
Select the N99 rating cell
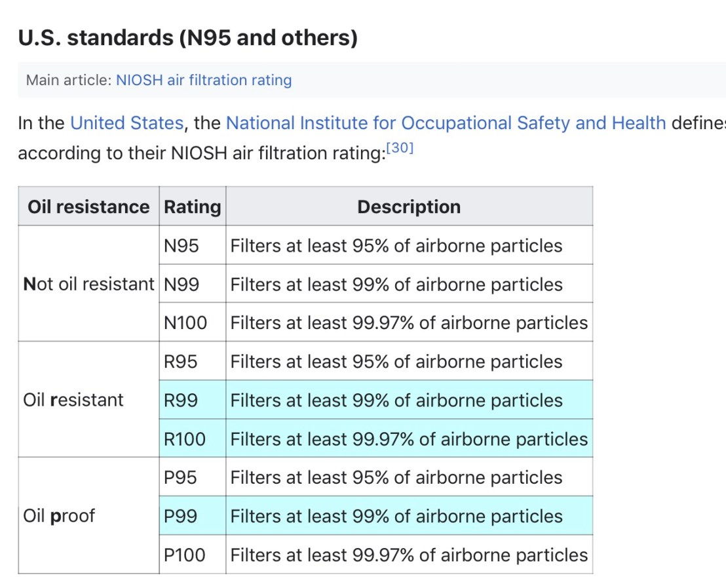coord(181,284)
